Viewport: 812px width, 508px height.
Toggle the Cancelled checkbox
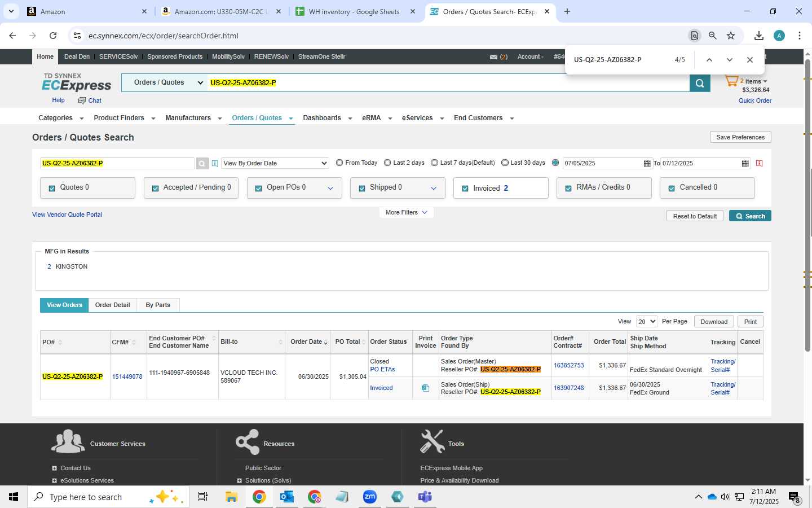[672, 189]
